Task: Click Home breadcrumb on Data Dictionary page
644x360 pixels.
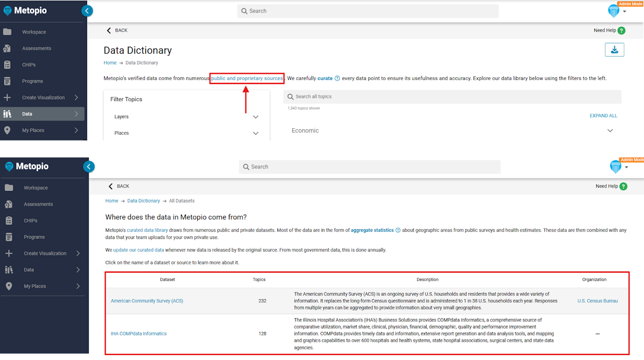Action: 110,63
